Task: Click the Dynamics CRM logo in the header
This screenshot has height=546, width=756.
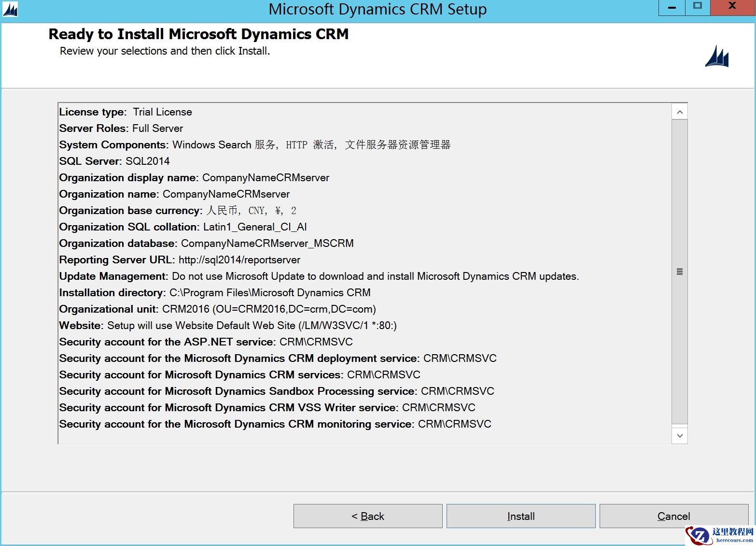Action: (x=716, y=57)
